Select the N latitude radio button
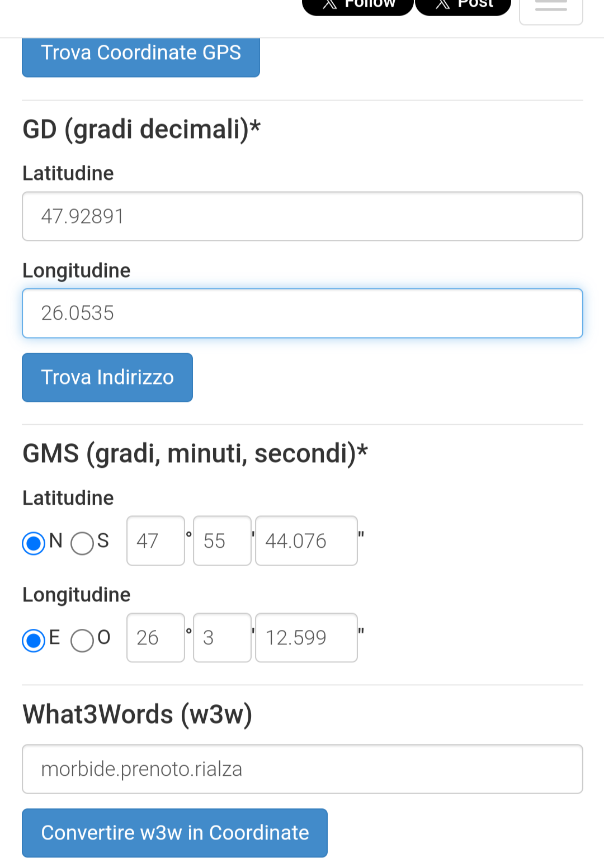Screen dimensions: 604x868 tap(34, 543)
